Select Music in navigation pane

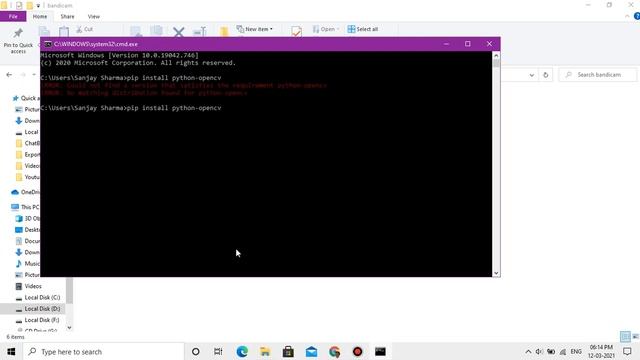[x=28, y=263]
